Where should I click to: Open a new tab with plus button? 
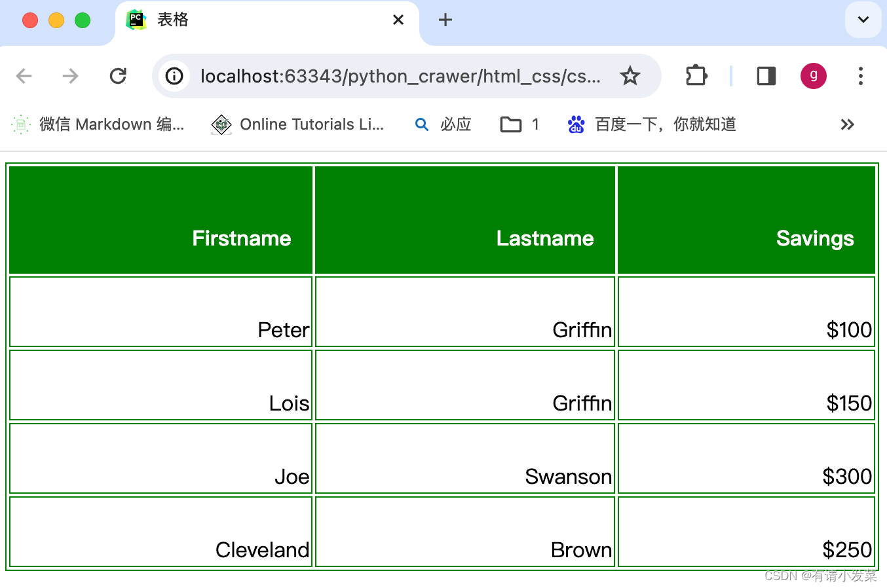[x=445, y=20]
